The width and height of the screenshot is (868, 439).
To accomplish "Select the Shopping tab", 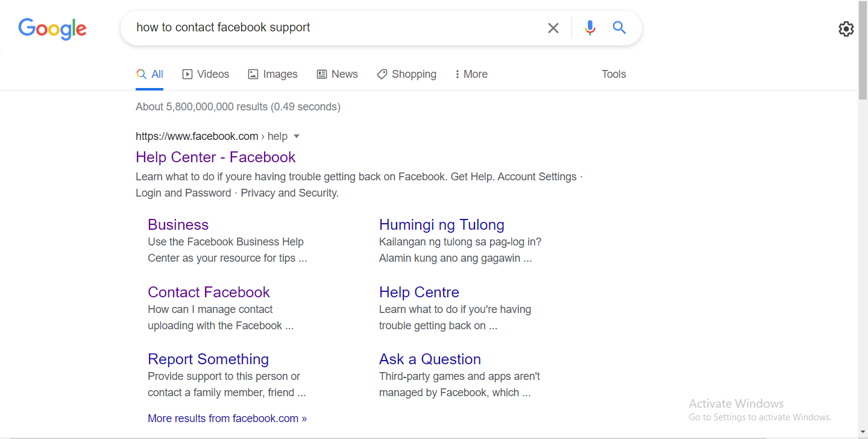I will tap(407, 74).
